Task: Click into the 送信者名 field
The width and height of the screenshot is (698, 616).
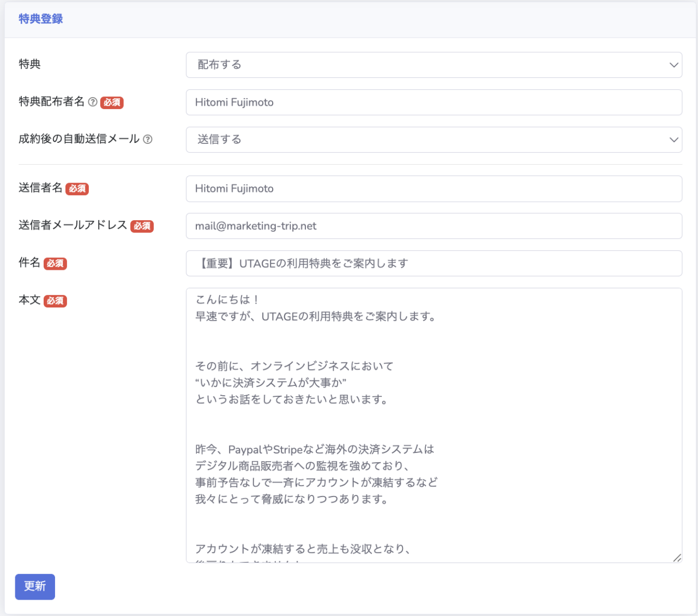Action: click(434, 189)
